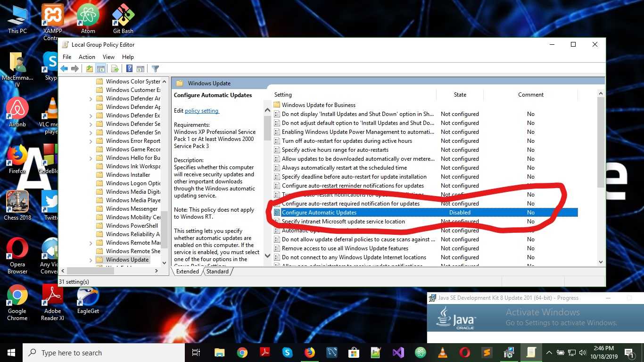Click the Forward arrow toolbar icon
The height and width of the screenshot is (362, 644).
(x=75, y=69)
